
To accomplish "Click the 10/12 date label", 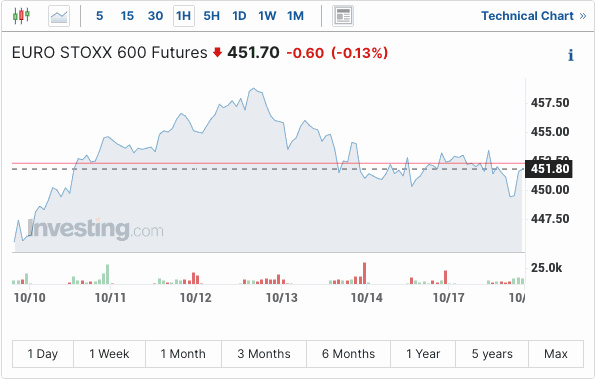I will (x=195, y=298).
